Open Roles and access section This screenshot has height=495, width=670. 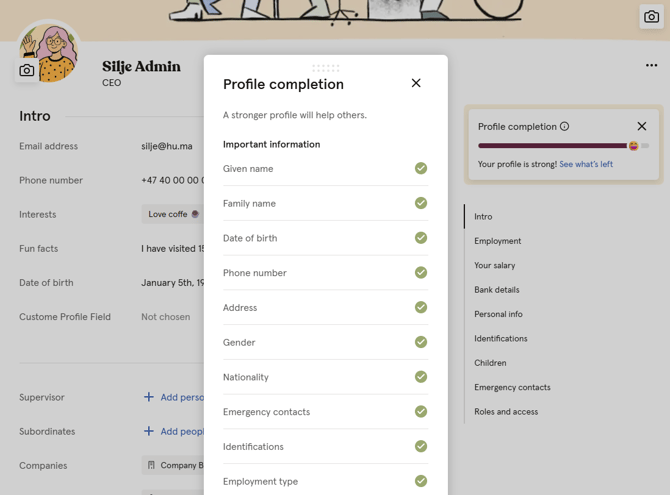[x=505, y=411]
